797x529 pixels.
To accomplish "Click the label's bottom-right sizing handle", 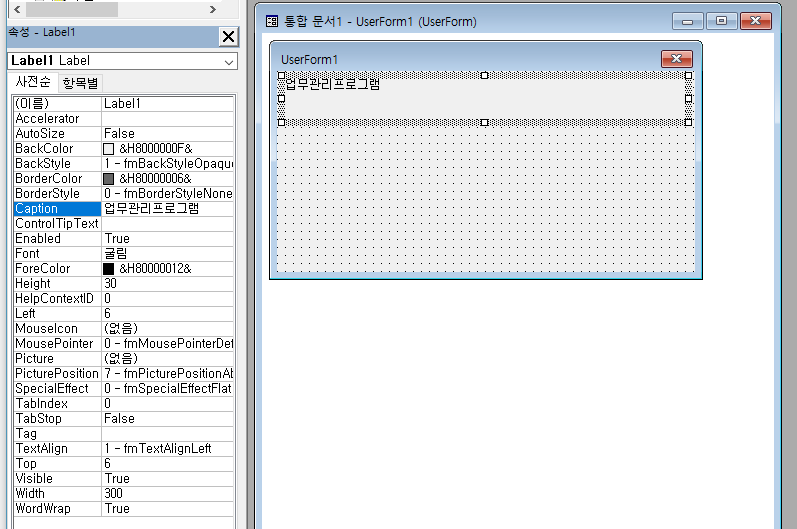I will click(x=688, y=122).
